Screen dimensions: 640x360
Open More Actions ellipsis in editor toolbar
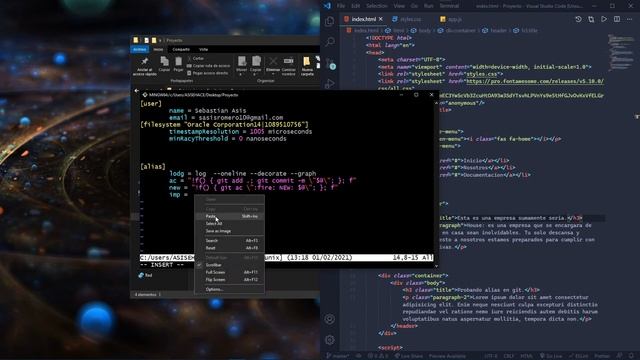[630, 19]
